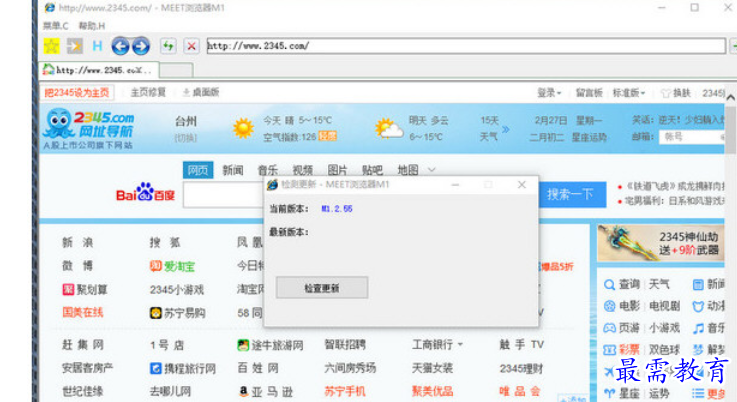The width and height of the screenshot is (737, 402).
Task: Open the empty new tab
Action: pyautogui.click(x=176, y=70)
